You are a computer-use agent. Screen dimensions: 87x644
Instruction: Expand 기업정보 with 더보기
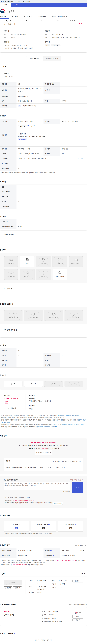(84, 574)
